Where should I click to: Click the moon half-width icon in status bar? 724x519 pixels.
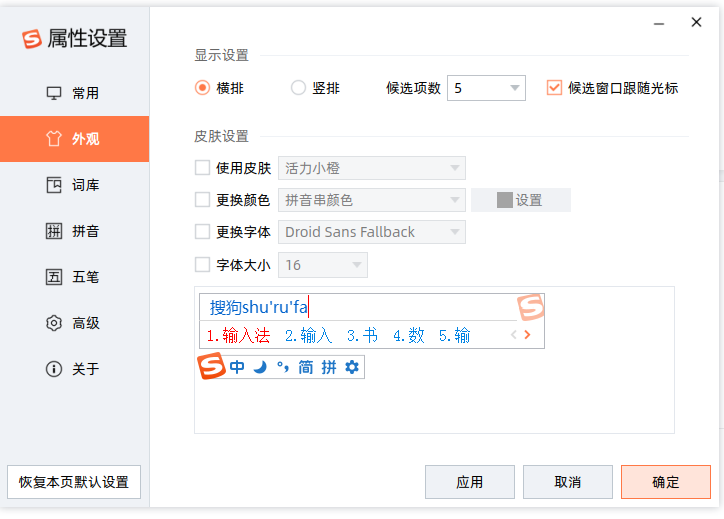[x=261, y=367]
